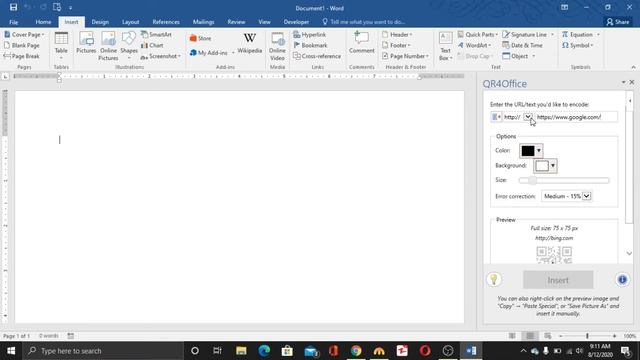Click the info icon in QR4Office
Image resolution: width=640 pixels, height=360 pixels.
[622, 280]
